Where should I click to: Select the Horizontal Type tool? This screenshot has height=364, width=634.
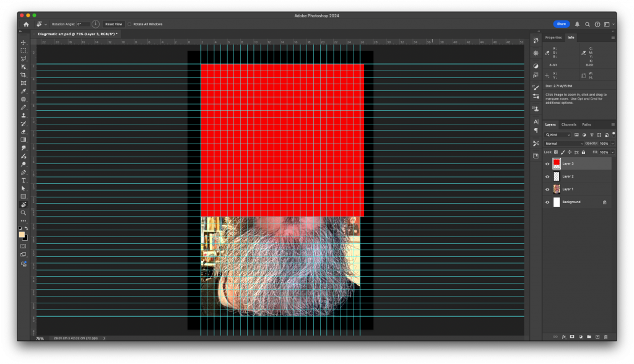tap(24, 180)
